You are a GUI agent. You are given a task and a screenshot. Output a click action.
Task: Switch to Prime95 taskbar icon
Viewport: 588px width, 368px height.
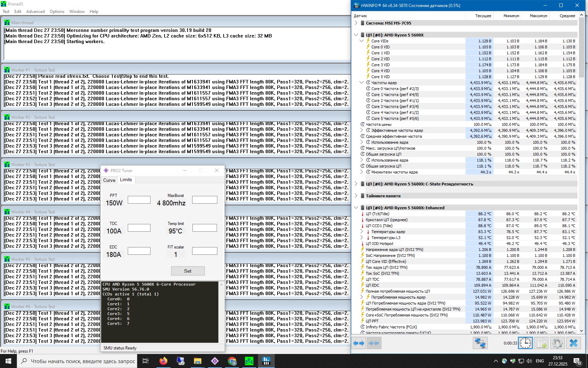pyautogui.click(x=249, y=361)
